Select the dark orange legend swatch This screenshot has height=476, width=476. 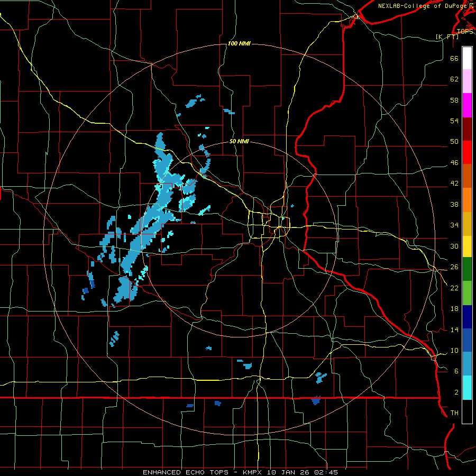[467, 176]
